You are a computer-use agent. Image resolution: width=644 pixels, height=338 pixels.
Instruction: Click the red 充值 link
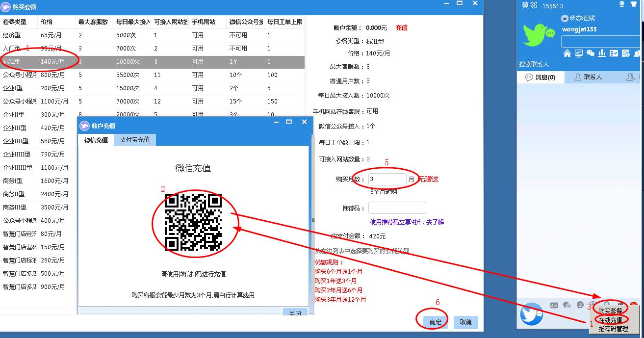[x=402, y=28]
